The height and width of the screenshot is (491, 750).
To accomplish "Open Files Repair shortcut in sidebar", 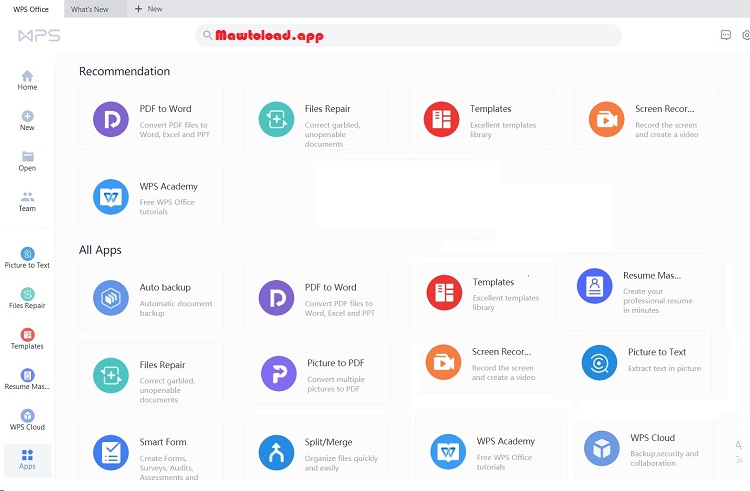I will [27, 299].
